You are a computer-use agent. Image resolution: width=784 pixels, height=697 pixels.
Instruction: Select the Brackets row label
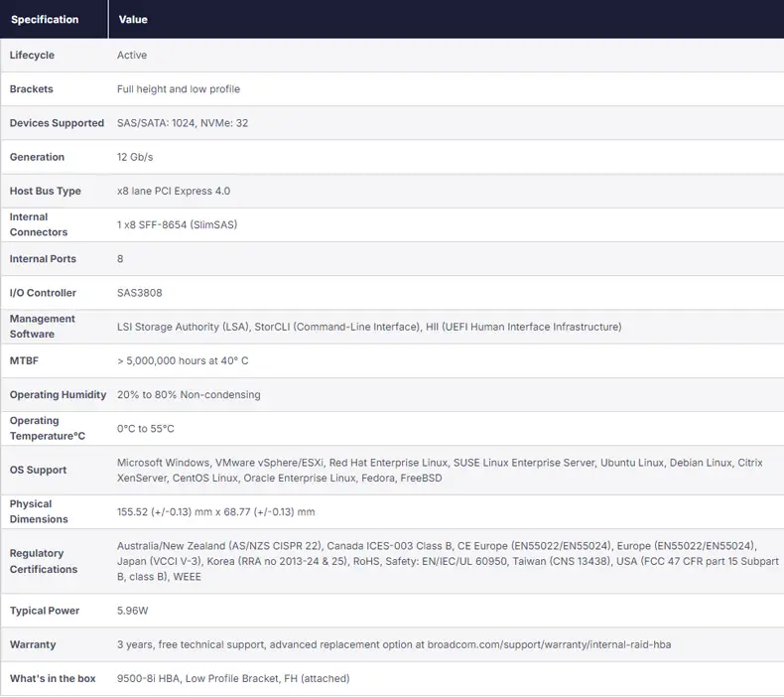point(31,89)
